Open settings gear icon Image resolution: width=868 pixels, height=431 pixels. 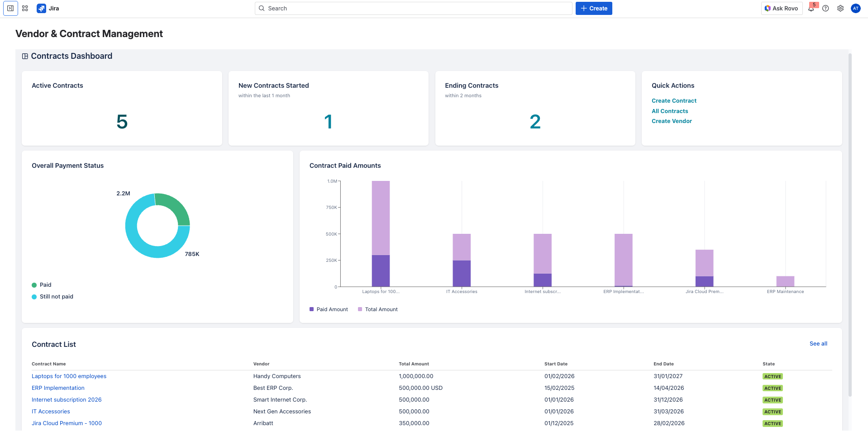[x=840, y=8]
